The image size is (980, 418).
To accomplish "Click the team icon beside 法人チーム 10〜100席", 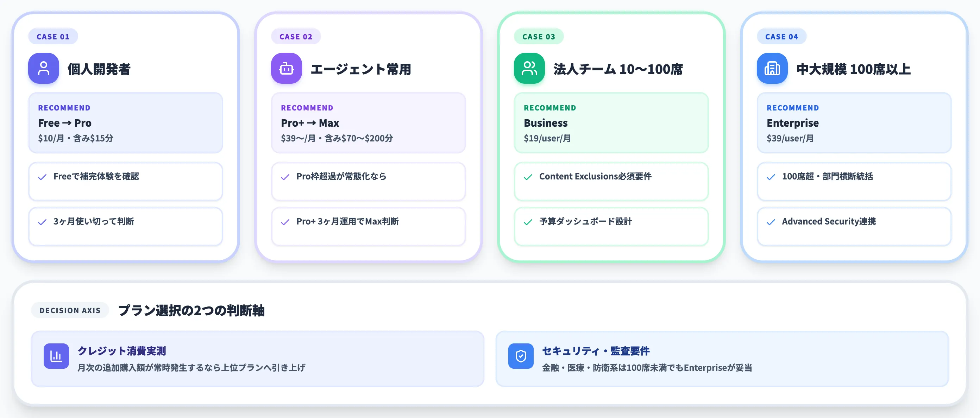I will [x=529, y=69].
